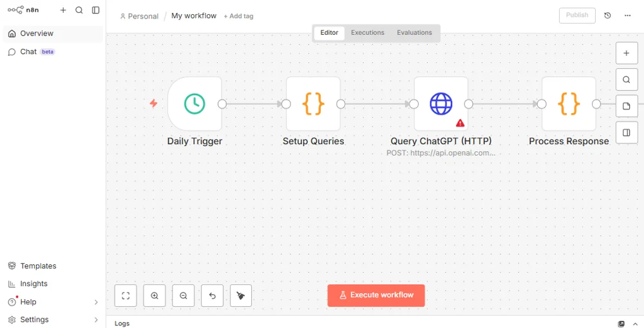
Task: Expand the Logs panel chevron
Action: (x=636, y=323)
